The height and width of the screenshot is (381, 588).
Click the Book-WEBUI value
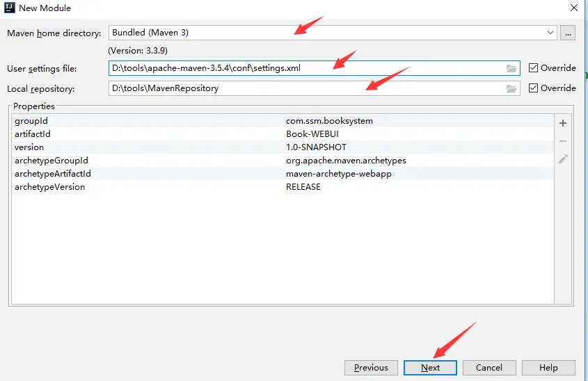[312, 134]
